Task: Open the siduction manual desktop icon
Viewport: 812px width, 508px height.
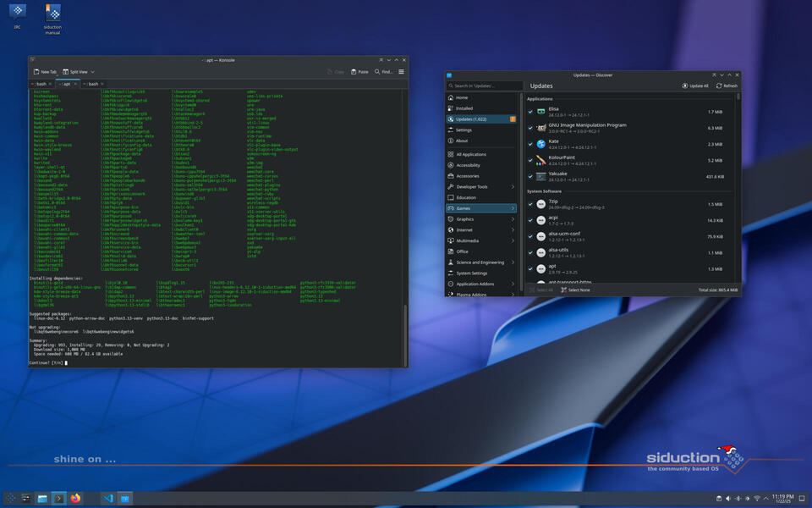Action: 52,19
